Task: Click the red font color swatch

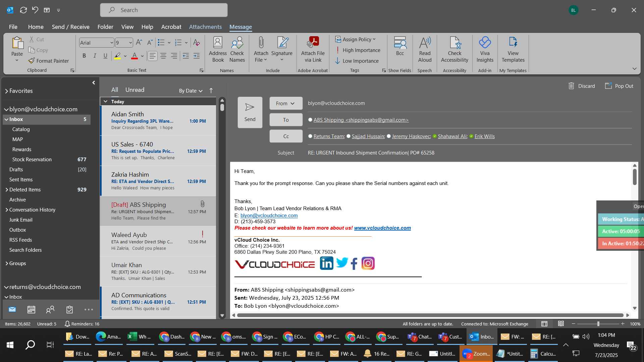Action: [x=135, y=56]
